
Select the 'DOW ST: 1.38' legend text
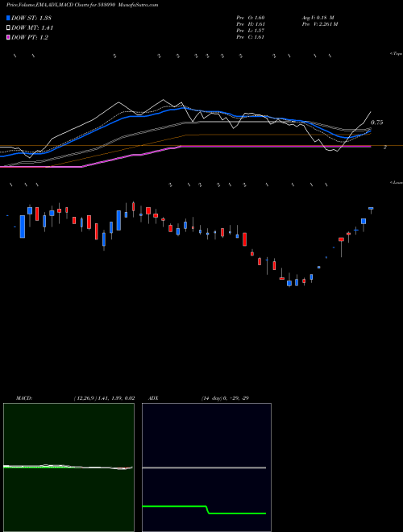point(31,18)
